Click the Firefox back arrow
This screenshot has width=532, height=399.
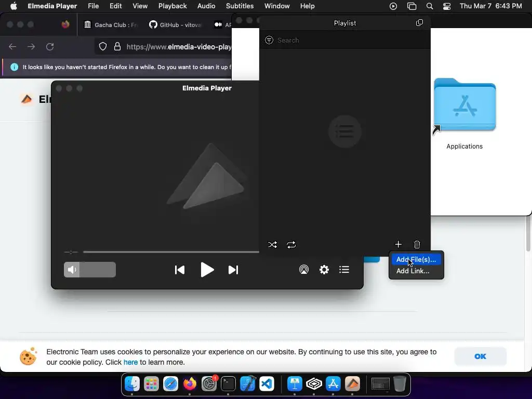coord(12,46)
